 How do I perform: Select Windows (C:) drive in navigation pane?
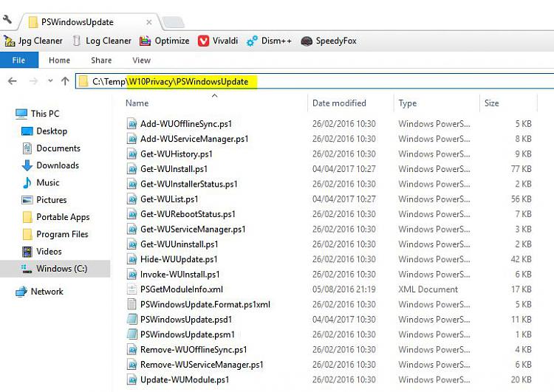click(55, 269)
